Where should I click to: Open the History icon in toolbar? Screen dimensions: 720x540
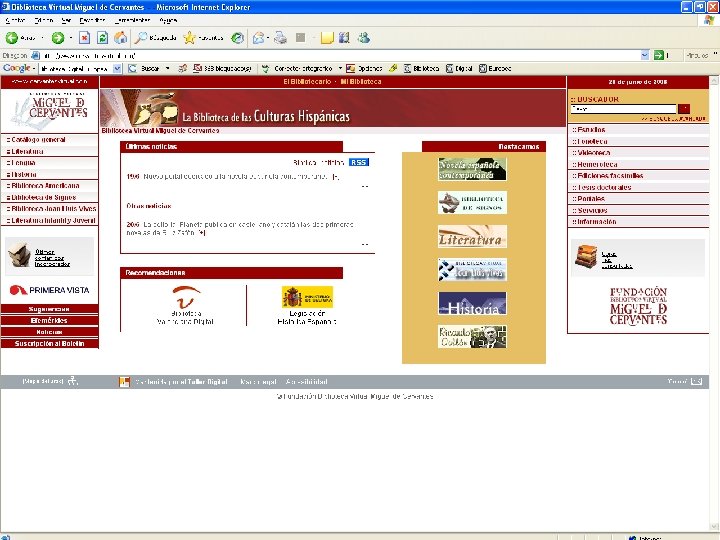point(237,38)
